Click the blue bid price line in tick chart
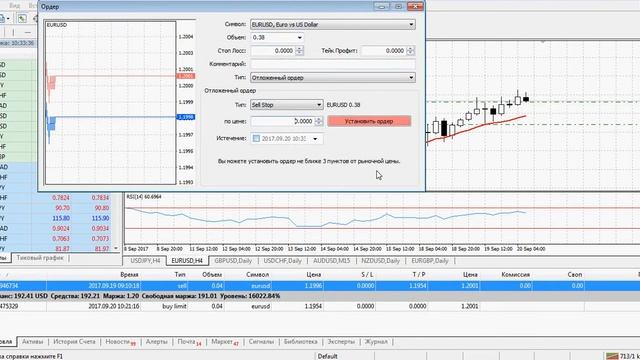The image size is (640, 360). [116, 117]
